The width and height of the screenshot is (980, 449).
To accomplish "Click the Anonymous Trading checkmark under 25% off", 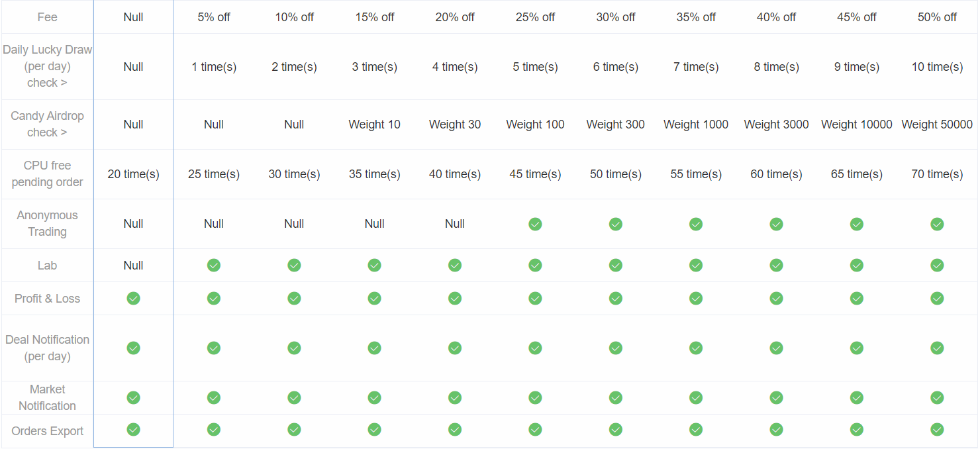I will point(535,224).
